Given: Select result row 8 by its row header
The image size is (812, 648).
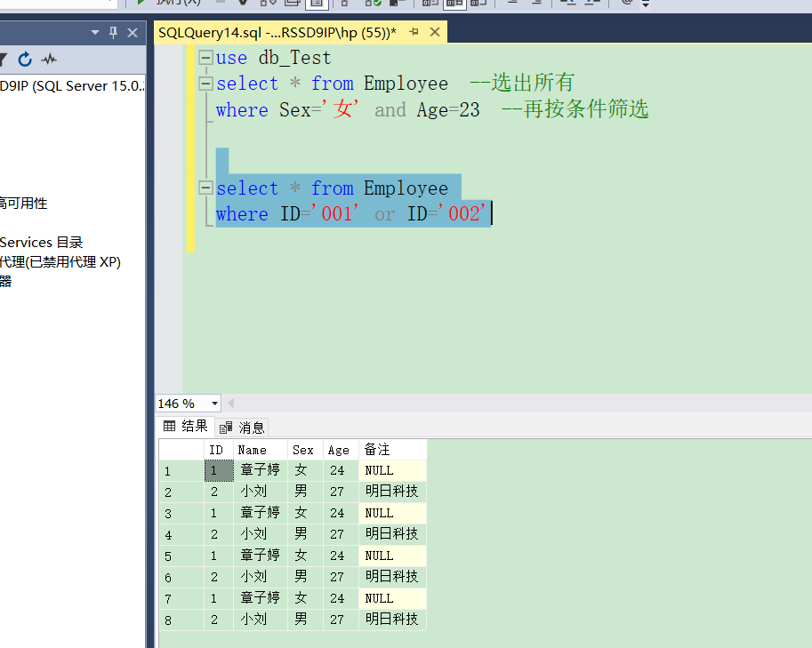Looking at the screenshot, I should [x=181, y=620].
